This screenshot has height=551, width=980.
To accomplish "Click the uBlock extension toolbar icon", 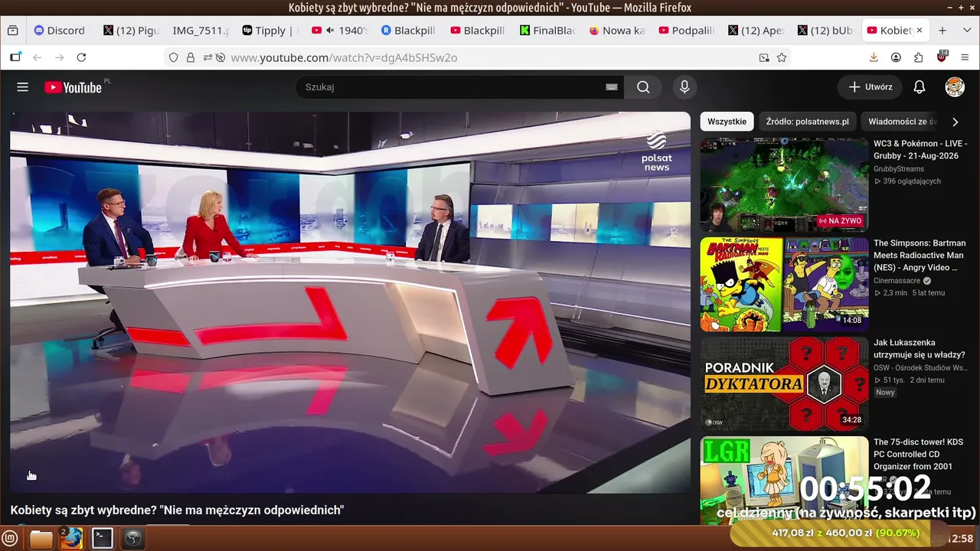I will [x=941, y=57].
